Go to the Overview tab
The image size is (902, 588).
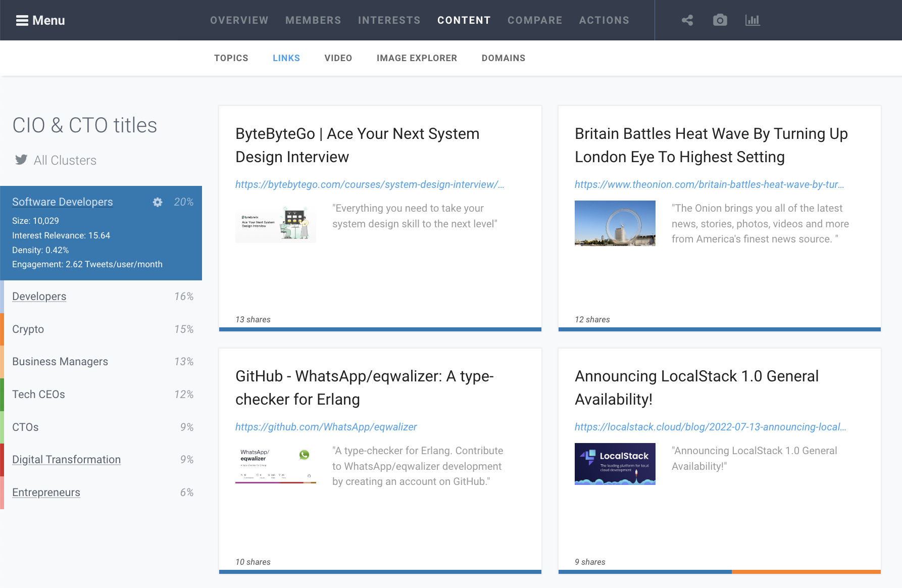tap(239, 20)
